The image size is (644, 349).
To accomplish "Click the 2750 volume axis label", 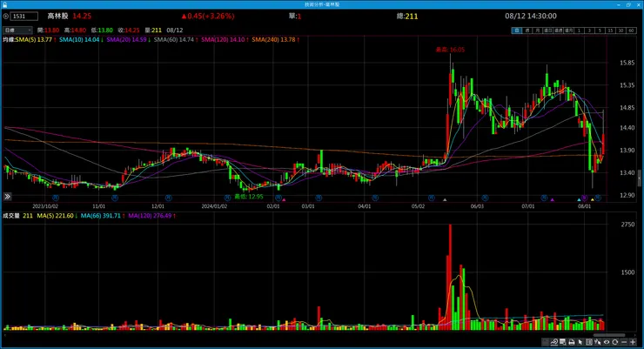I will [x=627, y=225].
